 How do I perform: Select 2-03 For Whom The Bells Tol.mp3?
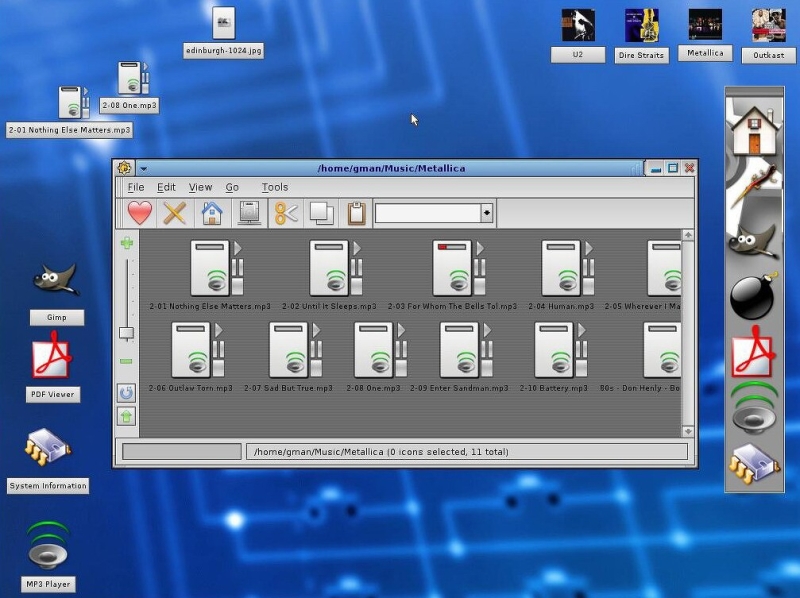coord(452,276)
